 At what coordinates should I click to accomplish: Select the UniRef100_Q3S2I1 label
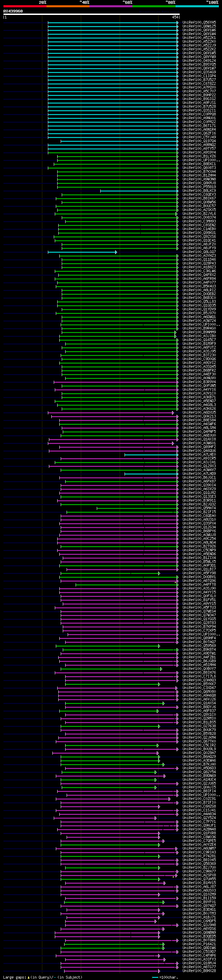pos(199,110)
